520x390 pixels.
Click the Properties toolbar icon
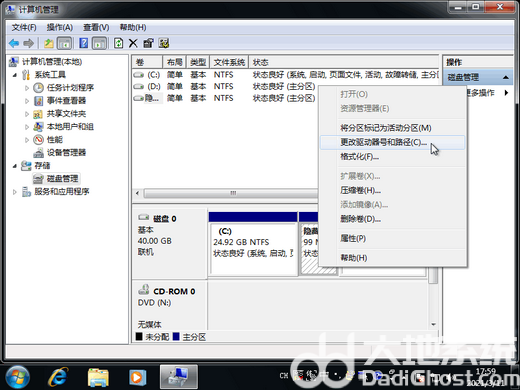pyautogui.click(x=148, y=43)
